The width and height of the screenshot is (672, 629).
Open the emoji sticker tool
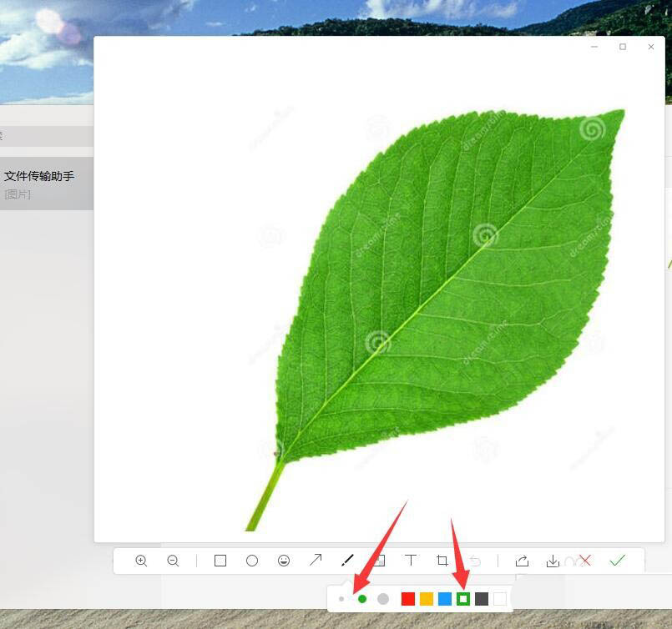284,561
